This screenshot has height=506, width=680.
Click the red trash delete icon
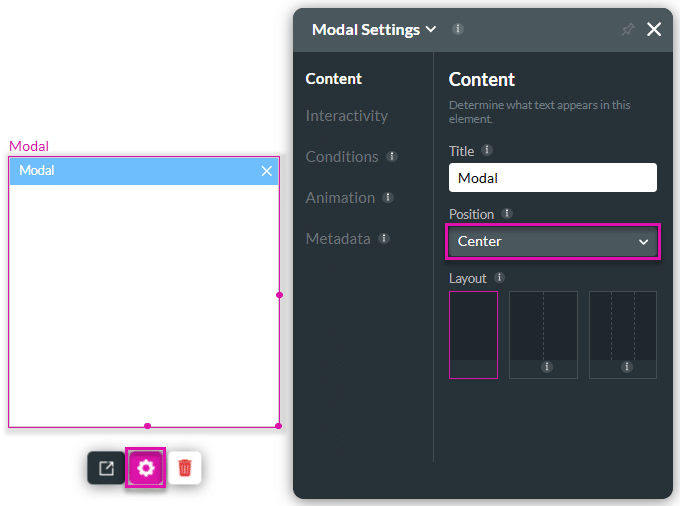185,467
